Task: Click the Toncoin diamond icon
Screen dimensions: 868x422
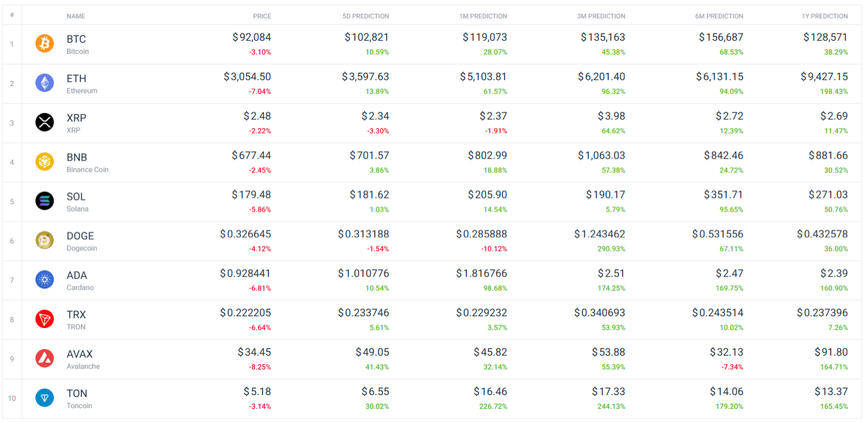Action: [x=44, y=398]
